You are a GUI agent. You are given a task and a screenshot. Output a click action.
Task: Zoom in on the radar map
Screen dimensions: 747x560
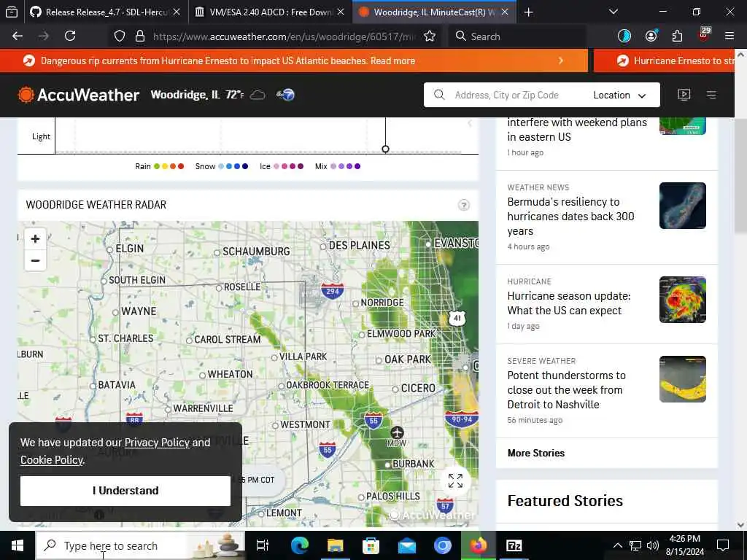(x=35, y=238)
